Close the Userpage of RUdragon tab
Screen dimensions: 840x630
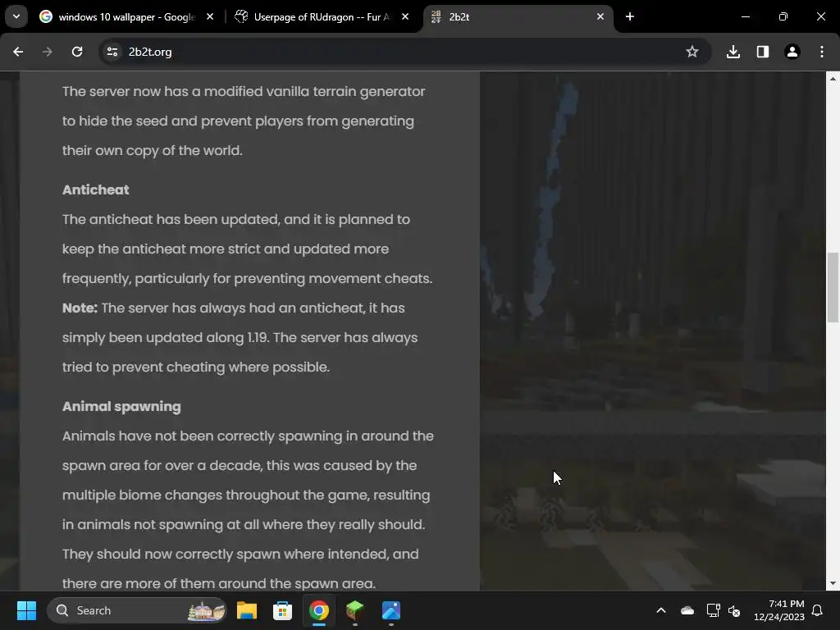tap(405, 16)
